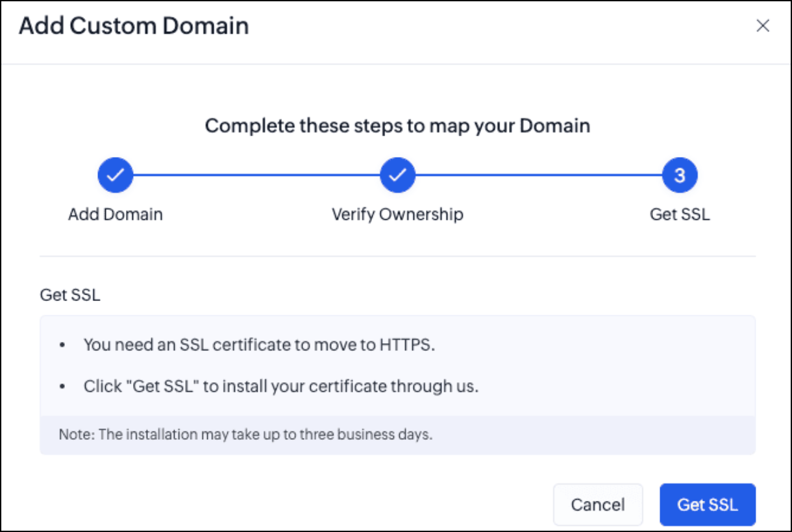Click the Add Domain step label
Image resolution: width=792 pixels, height=532 pixels.
[116, 214]
